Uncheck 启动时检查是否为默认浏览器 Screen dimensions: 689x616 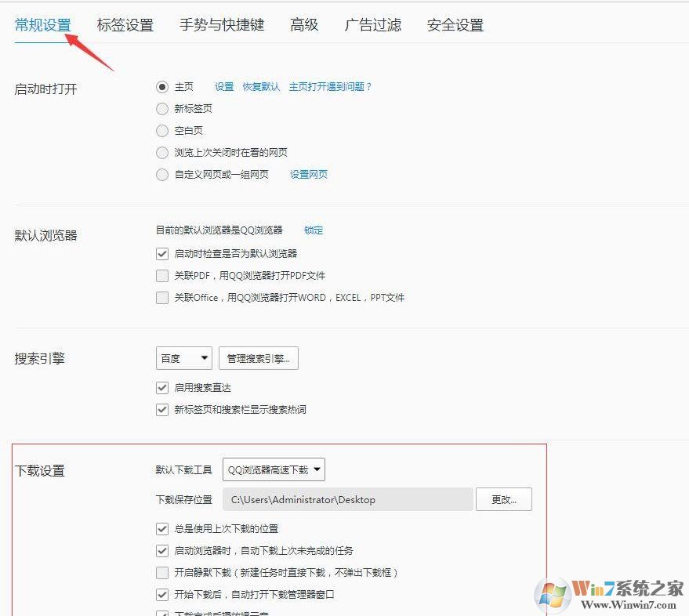162,254
